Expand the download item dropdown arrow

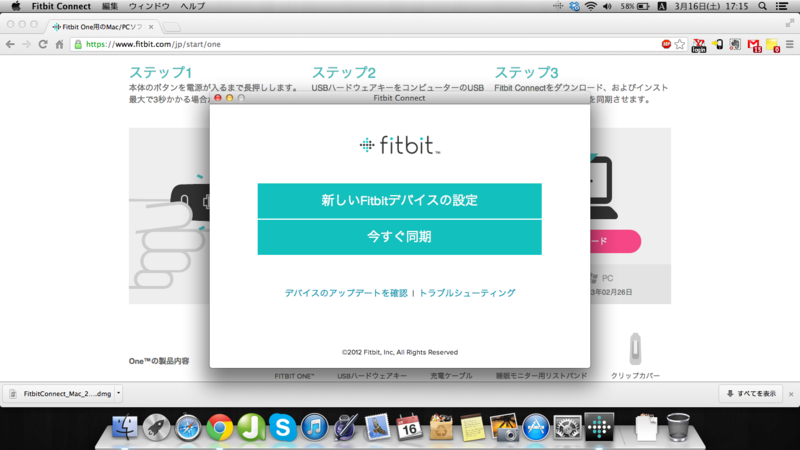118,393
